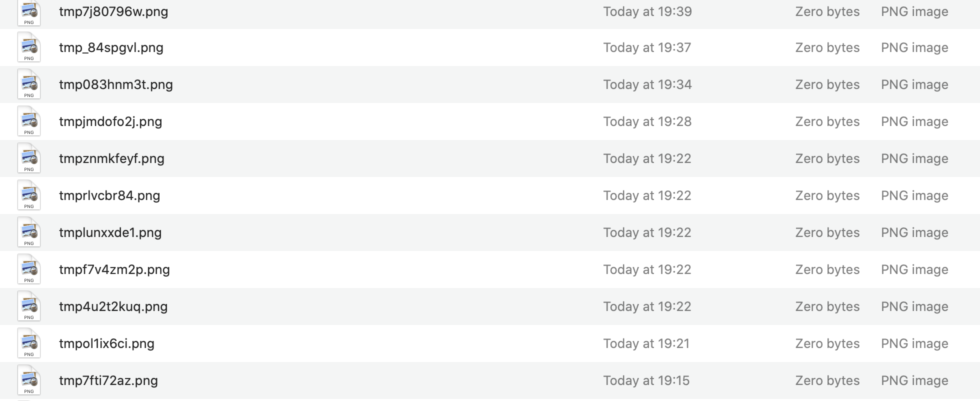980x401 pixels.
Task: Click the "Today at 19:28" modified date
Action: coord(647,121)
